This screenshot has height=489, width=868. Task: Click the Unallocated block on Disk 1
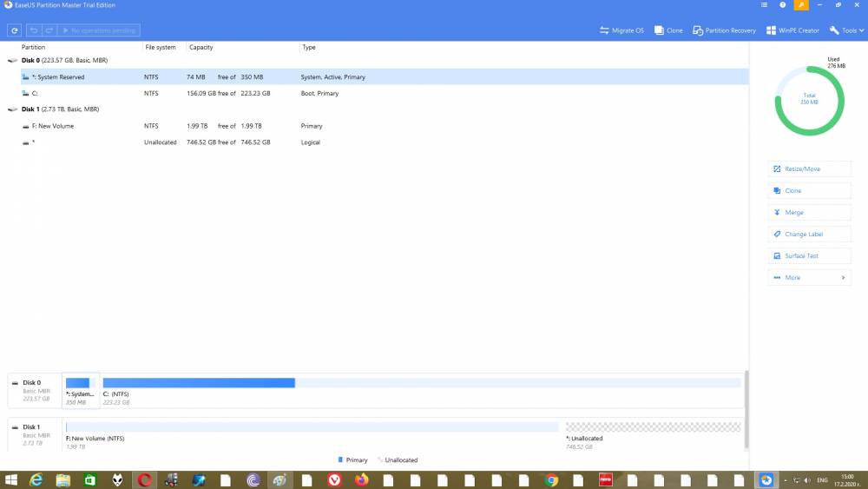(654, 435)
